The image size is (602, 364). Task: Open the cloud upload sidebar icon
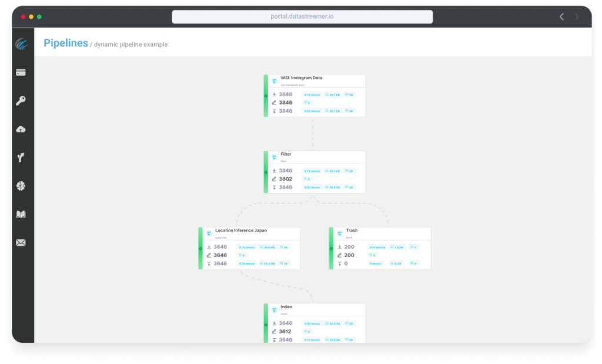tap(21, 129)
